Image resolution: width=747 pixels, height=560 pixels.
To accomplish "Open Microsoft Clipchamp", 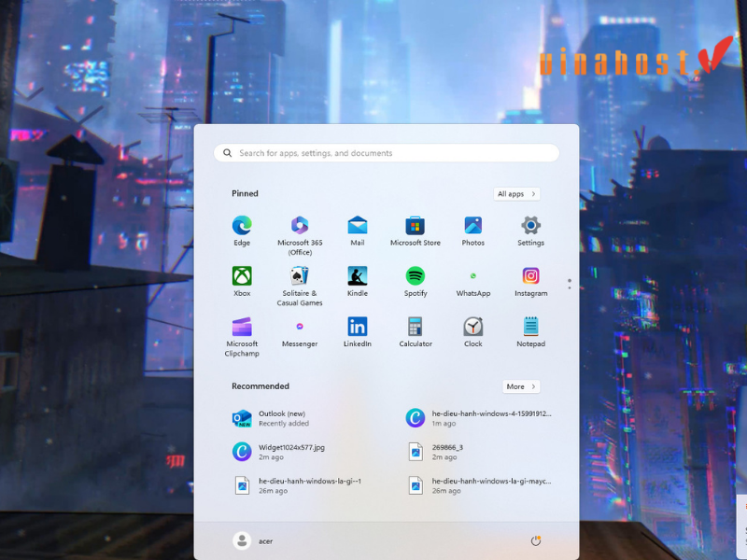I will click(x=242, y=337).
